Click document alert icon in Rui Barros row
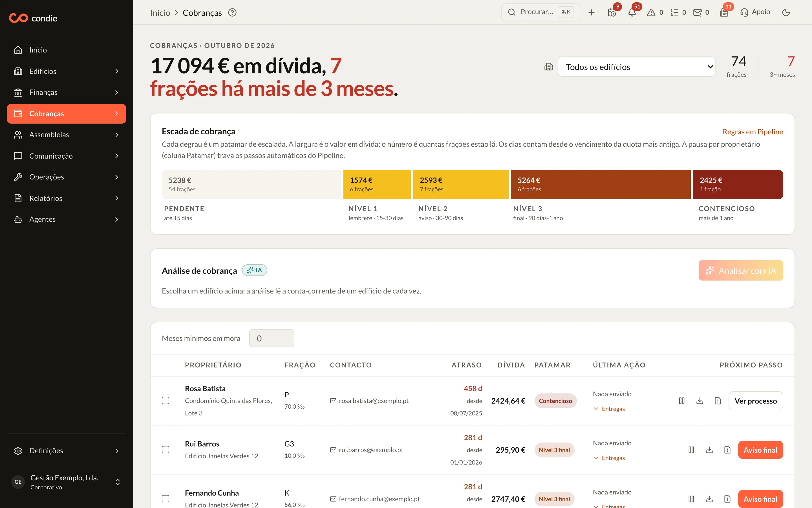812x508 pixels. point(727,450)
